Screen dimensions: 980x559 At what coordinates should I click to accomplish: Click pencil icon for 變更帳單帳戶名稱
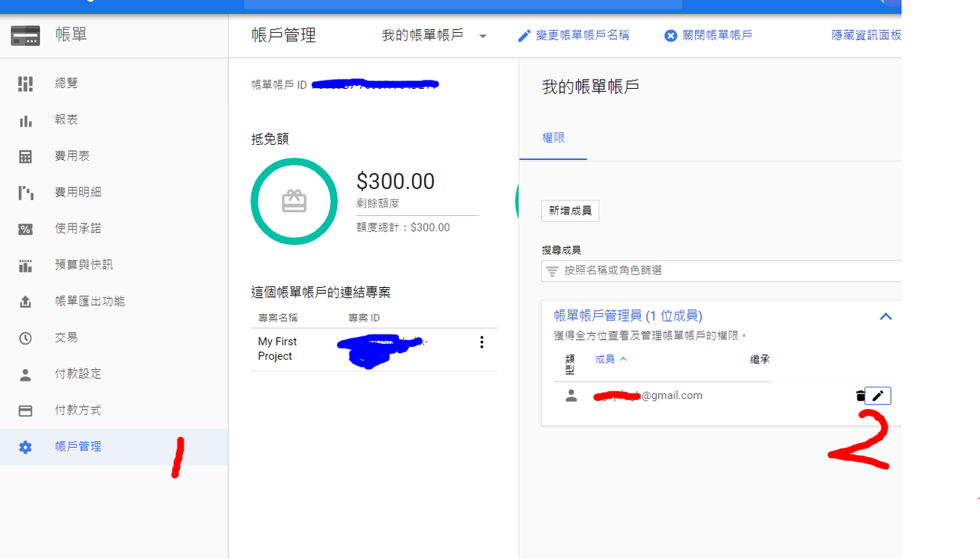(x=524, y=36)
